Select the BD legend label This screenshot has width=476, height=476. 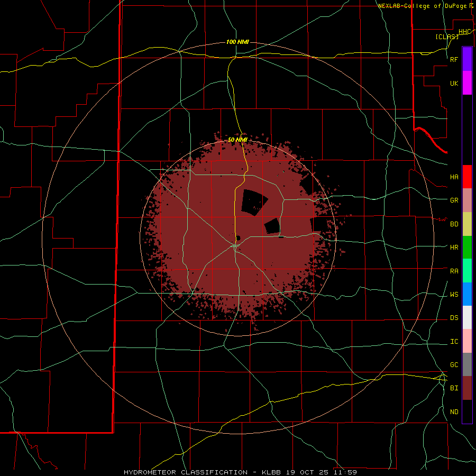tap(454, 224)
